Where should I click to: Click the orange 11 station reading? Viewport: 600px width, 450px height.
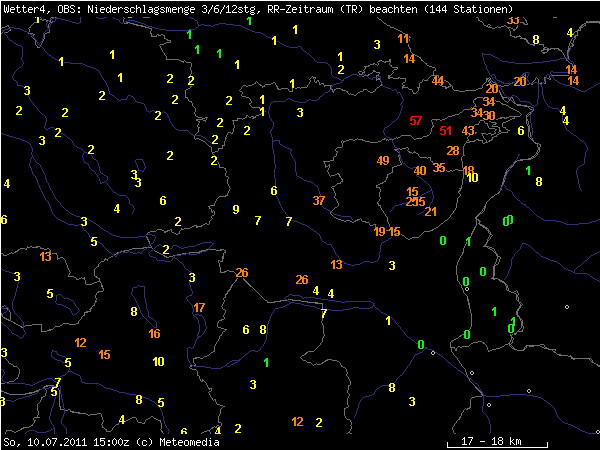[x=404, y=39]
